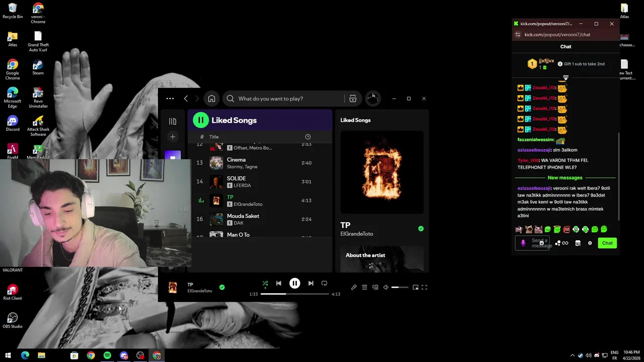Viewport: 644px width, 362px height.
Task: Switch to Spotify from the taskbar
Action: (x=107, y=355)
